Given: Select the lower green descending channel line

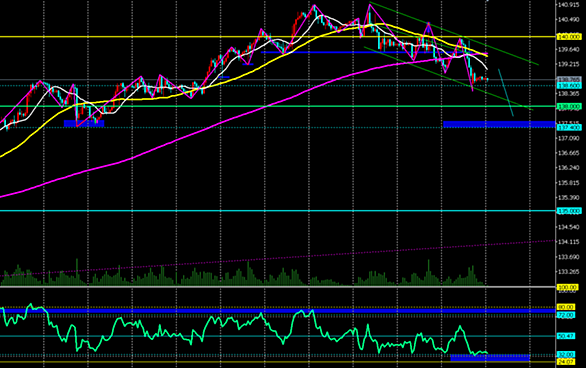Looking at the screenshot, I should pyautogui.click(x=448, y=79).
